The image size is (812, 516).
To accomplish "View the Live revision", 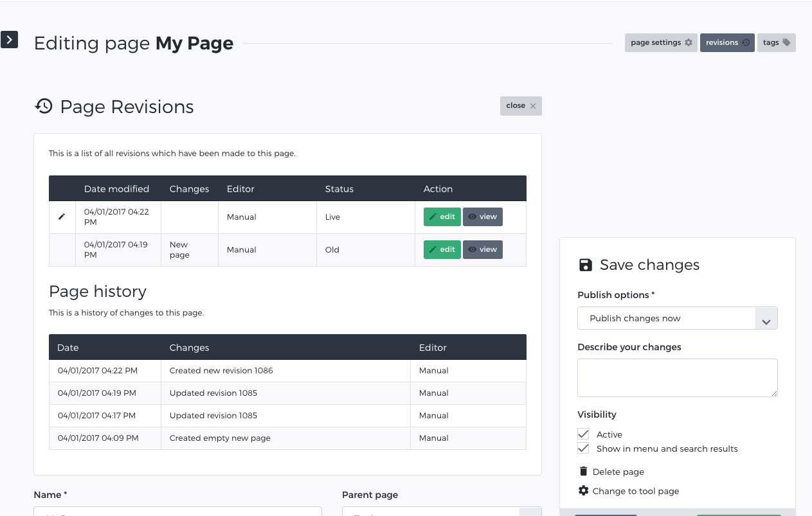I will (x=483, y=217).
